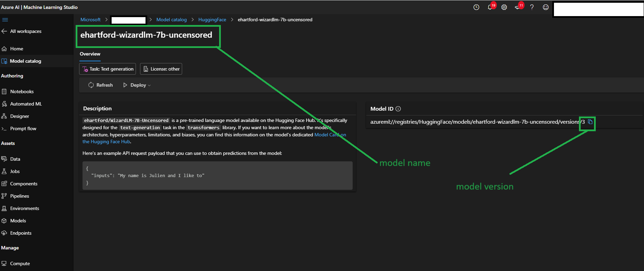Viewport: 644px width, 271px height.
Task: Click the HuggingFace breadcrumb link
Action: click(212, 20)
